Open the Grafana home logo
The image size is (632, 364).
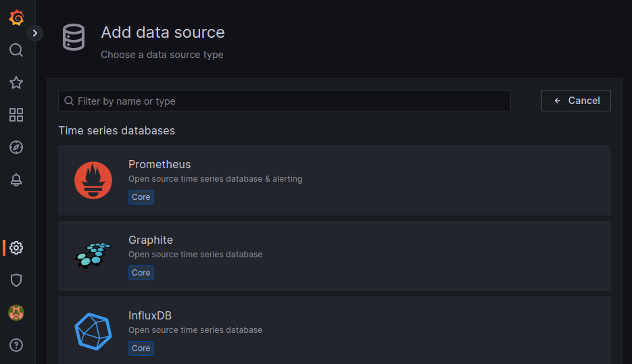tap(16, 18)
